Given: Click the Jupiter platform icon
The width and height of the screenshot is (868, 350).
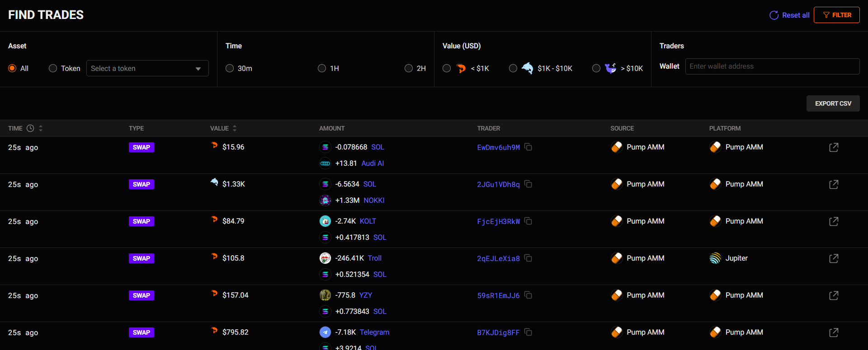Looking at the screenshot, I should tap(715, 258).
